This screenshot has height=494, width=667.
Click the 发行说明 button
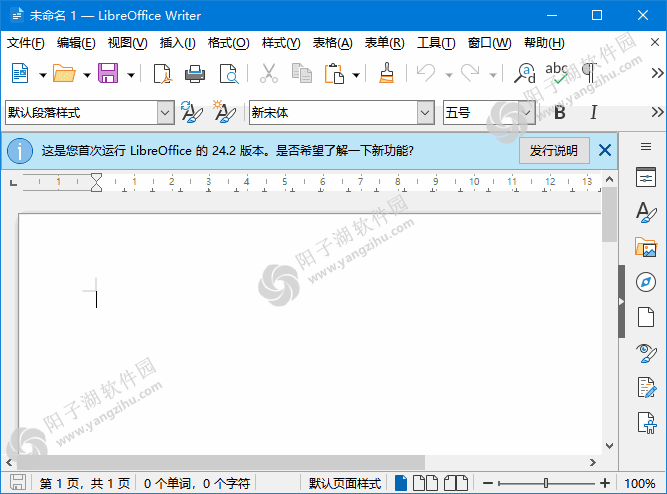(554, 151)
